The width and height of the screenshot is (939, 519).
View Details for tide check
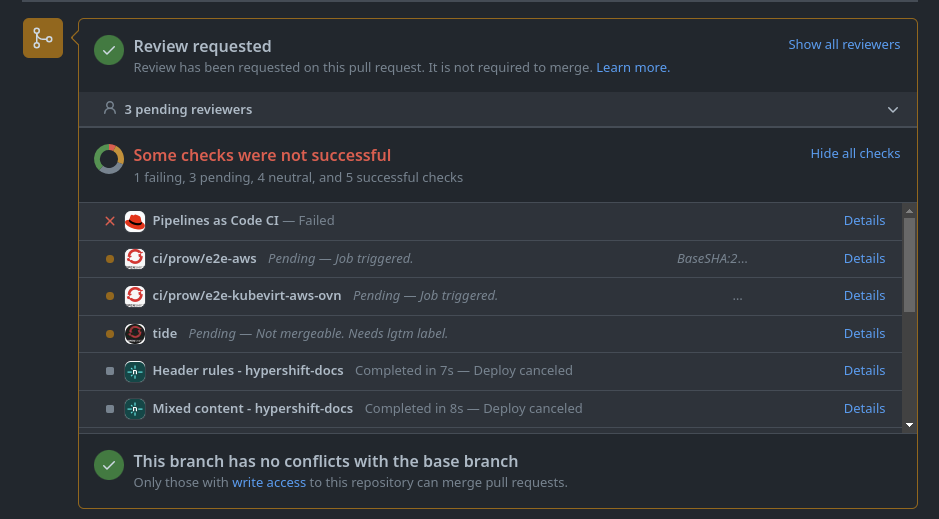point(864,334)
